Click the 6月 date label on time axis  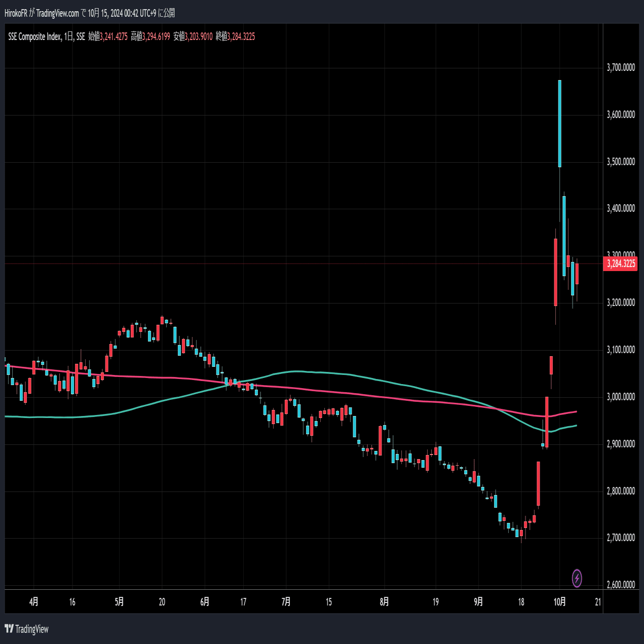pos(205,602)
